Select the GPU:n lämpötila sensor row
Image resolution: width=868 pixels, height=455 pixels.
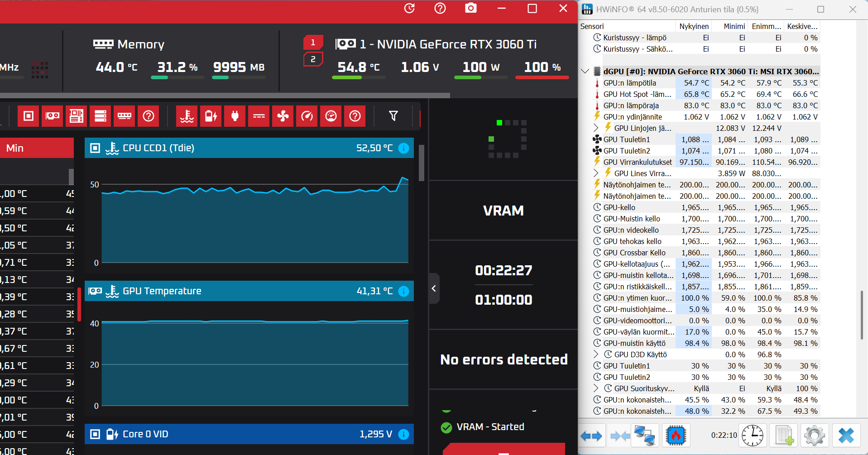[x=706, y=83]
